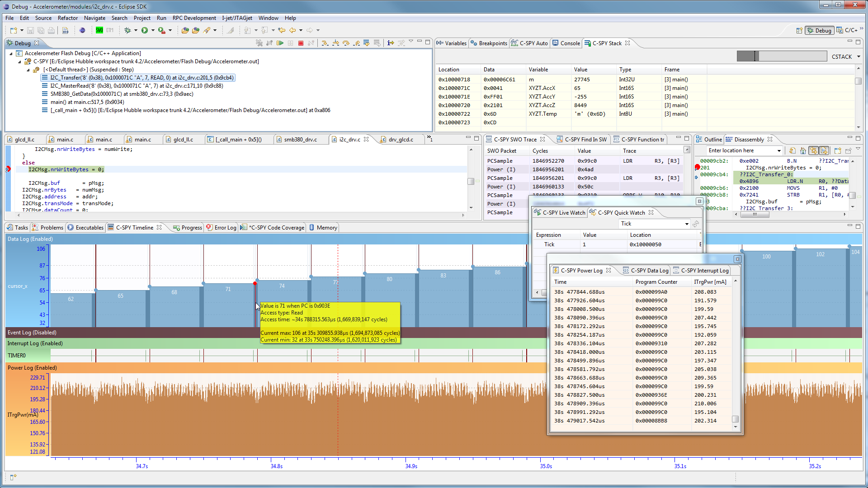Open the CSTACK dropdown in Stack view
This screenshot has width=868, height=488.
[x=859, y=56]
